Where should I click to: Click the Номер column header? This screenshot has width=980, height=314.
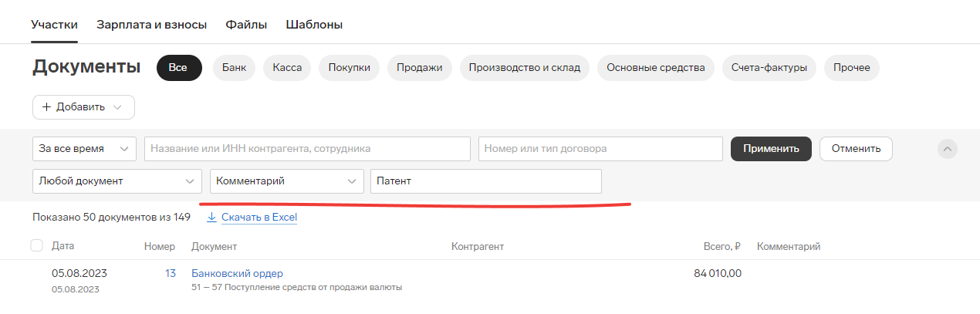click(160, 246)
